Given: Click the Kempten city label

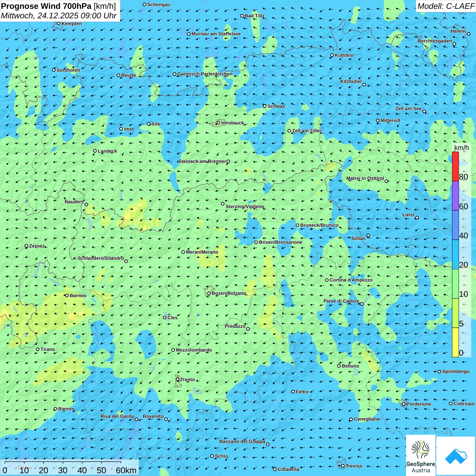Looking at the screenshot, I should tap(71, 23).
